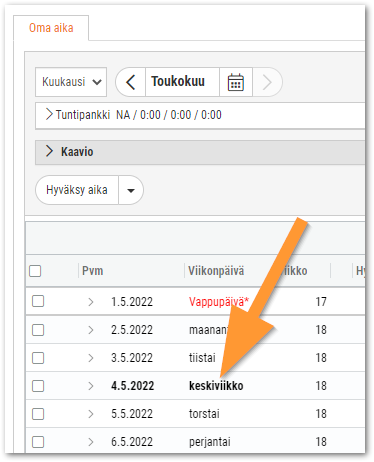Click the date 2.5.2022
Viewport: 374px width, 462px height.
tap(132, 330)
